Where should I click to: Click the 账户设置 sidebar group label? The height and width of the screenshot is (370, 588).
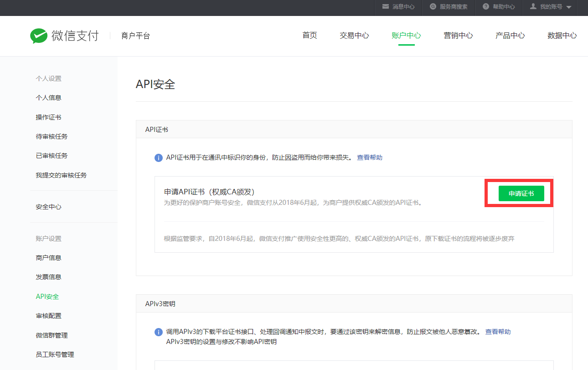(x=48, y=239)
